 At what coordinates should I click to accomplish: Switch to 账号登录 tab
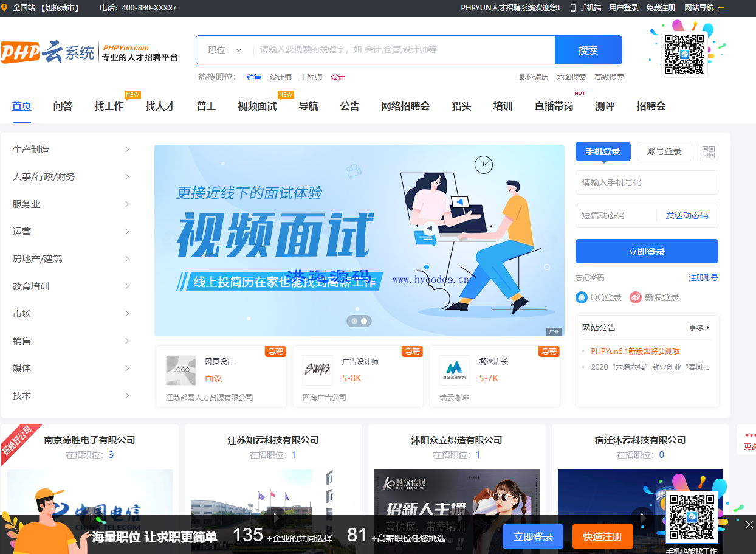tap(664, 151)
